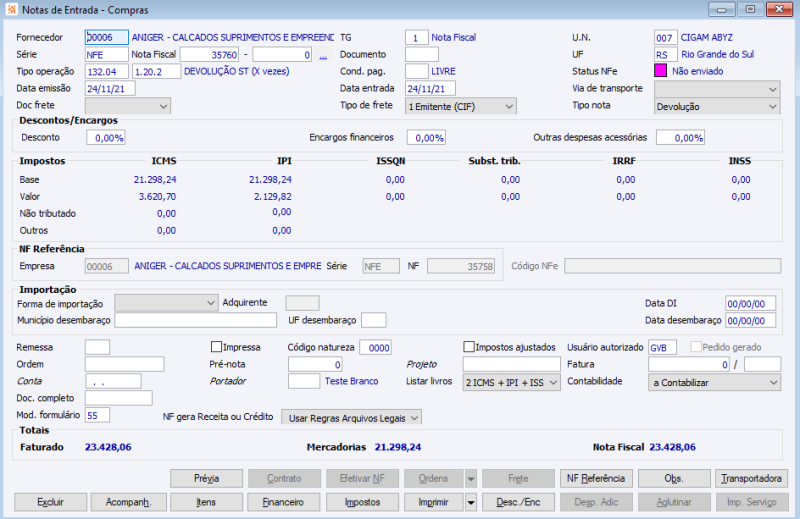Open the Financeiro button
Screen dimensions: 800x519
point(284,503)
